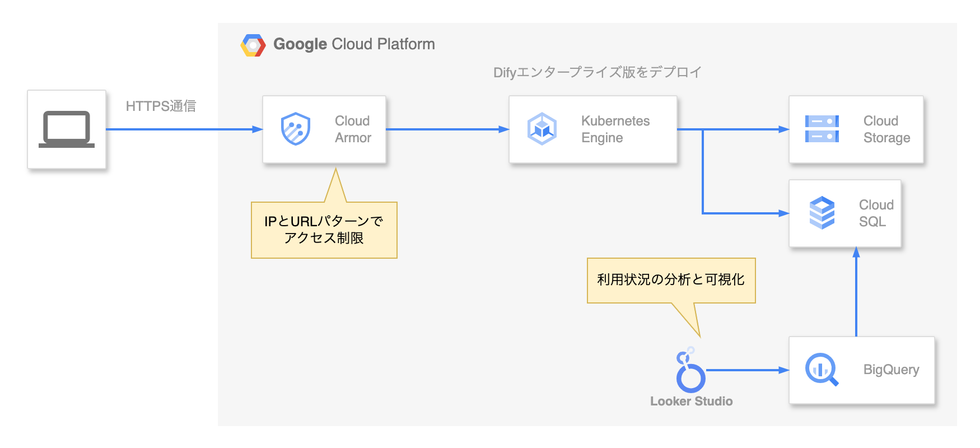The height and width of the screenshot is (448, 980).
Task: Click the 'Difyエンタープライズ版をデプロイ' heading
Action: coord(598,72)
